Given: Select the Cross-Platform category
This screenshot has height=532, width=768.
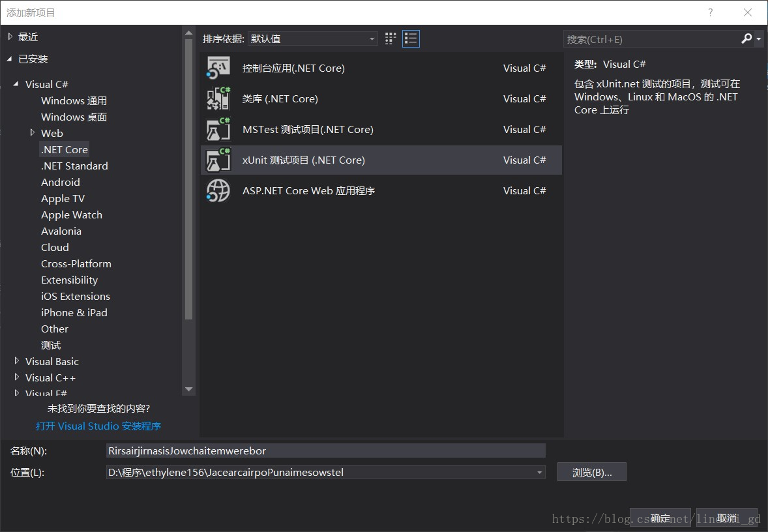Looking at the screenshot, I should [x=76, y=263].
